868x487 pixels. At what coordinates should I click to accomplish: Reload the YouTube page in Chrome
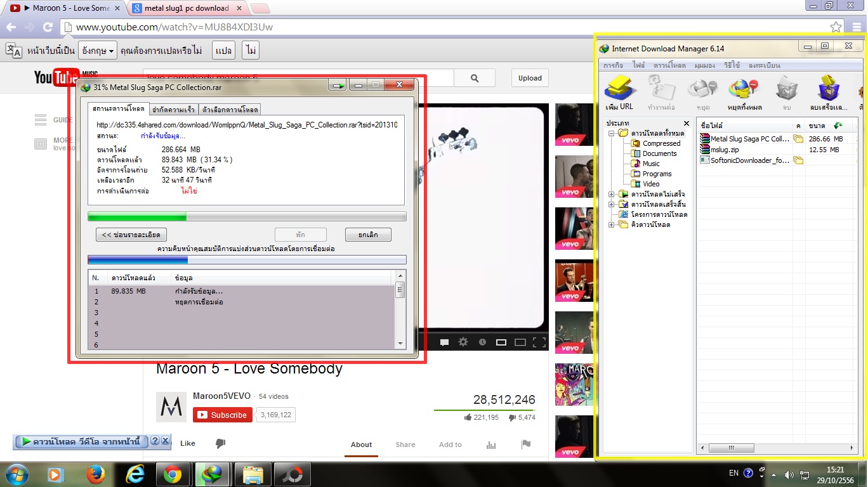(48, 27)
